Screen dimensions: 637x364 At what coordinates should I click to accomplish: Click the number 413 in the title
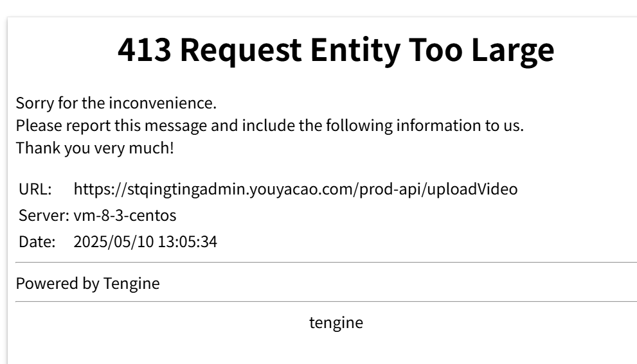pyautogui.click(x=144, y=50)
